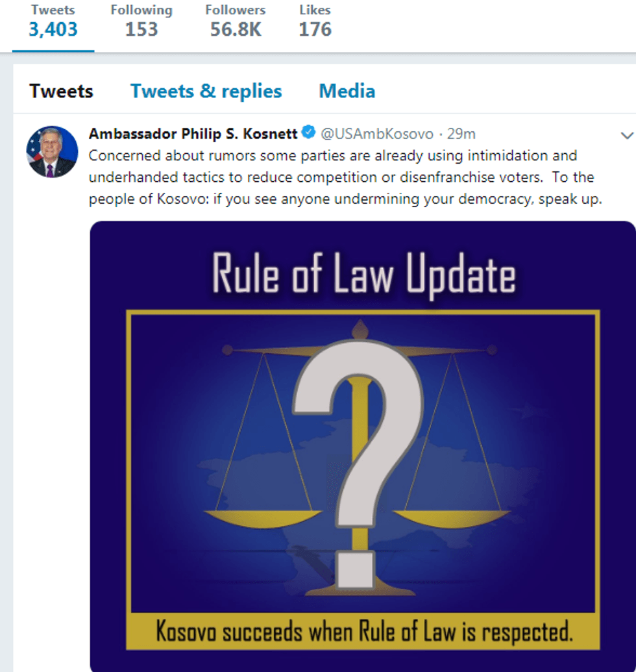
Task: Expand the tweet options chevron menu
Action: [x=627, y=136]
